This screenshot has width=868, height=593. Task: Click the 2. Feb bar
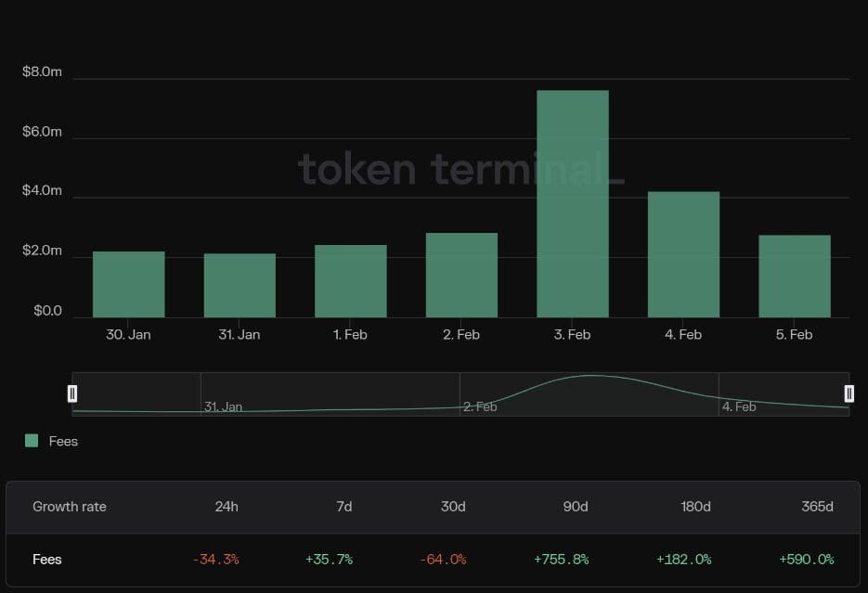point(460,274)
